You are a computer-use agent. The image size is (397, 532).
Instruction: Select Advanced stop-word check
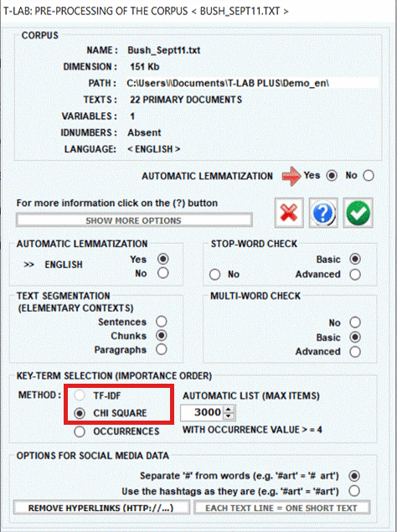pyautogui.click(x=355, y=274)
